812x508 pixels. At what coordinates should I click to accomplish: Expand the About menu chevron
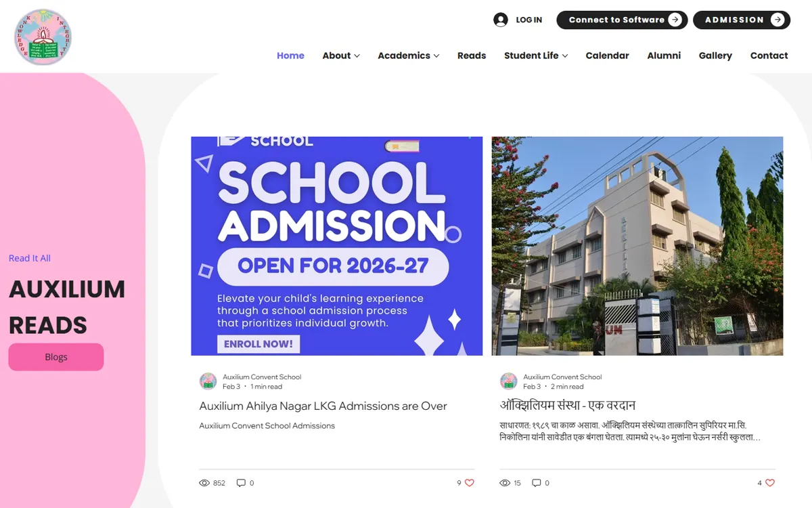click(357, 56)
